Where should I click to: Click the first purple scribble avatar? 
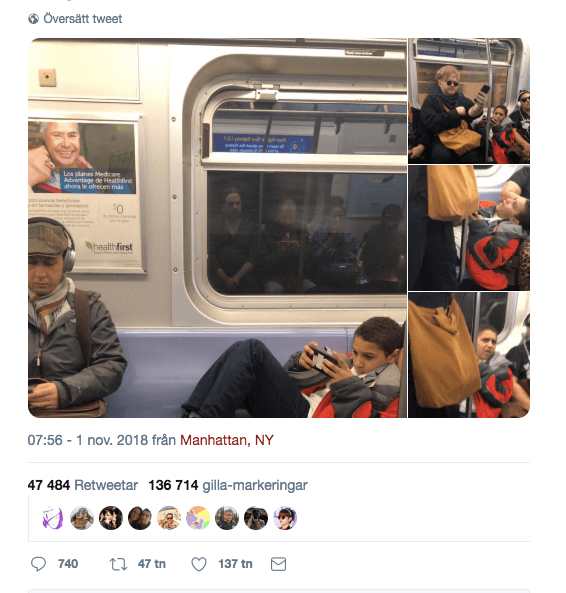[53, 518]
